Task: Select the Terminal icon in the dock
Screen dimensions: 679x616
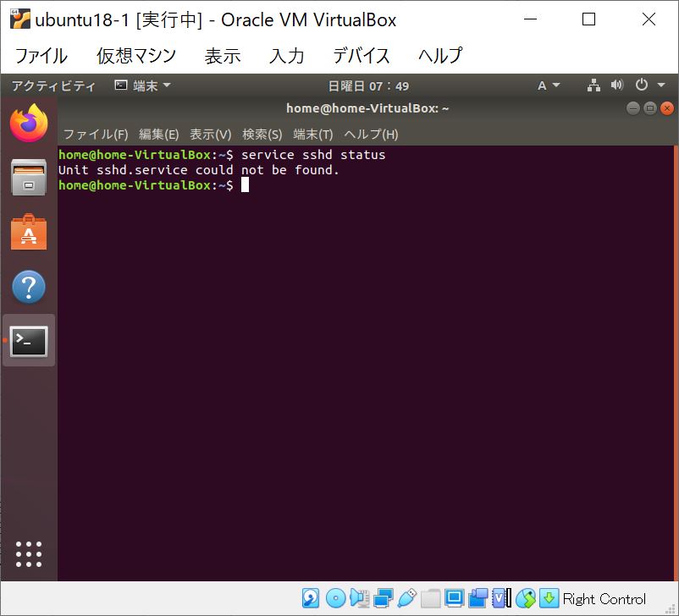Action: point(29,341)
